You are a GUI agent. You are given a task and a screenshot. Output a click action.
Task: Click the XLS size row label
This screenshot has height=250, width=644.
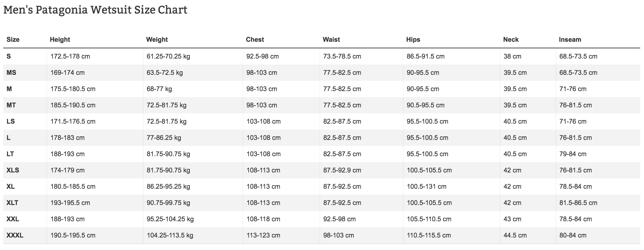pos(13,170)
